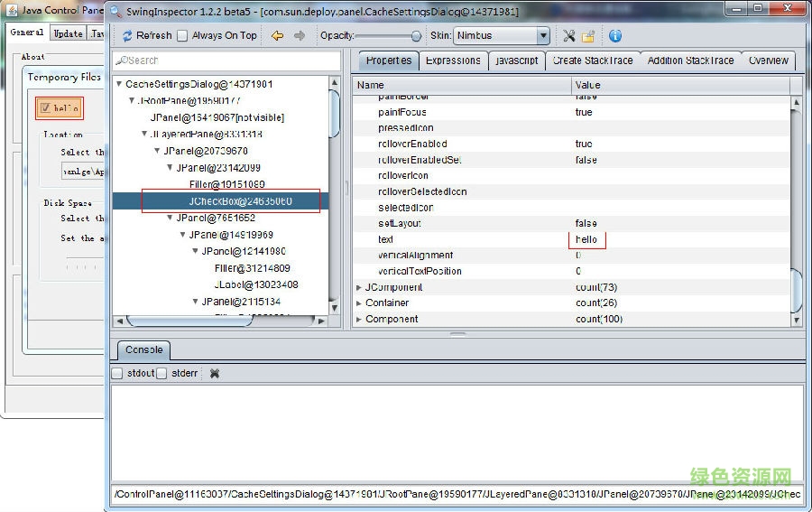Click the lock folder icon in toolbar

coord(587,36)
